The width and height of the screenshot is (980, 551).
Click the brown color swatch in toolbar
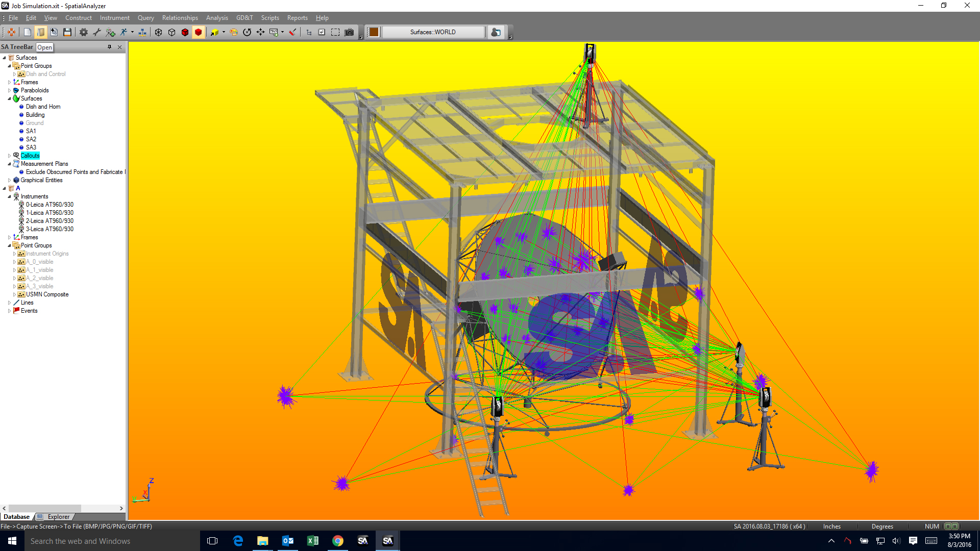(x=374, y=32)
